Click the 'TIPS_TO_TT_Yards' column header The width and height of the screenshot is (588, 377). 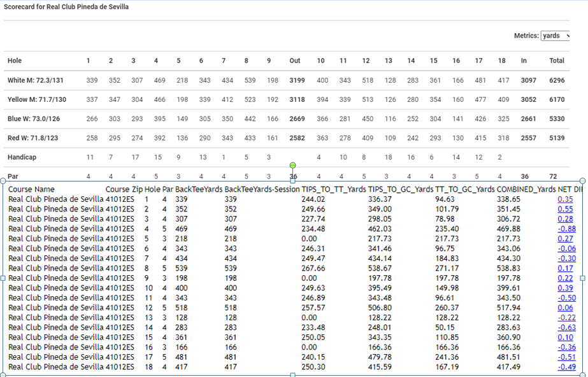coord(334,189)
